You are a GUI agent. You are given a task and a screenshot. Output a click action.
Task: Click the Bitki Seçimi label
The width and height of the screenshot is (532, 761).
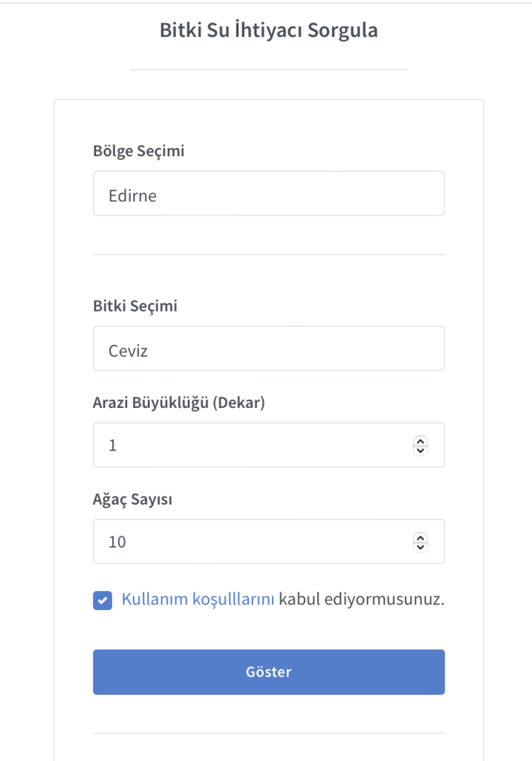pos(134,305)
